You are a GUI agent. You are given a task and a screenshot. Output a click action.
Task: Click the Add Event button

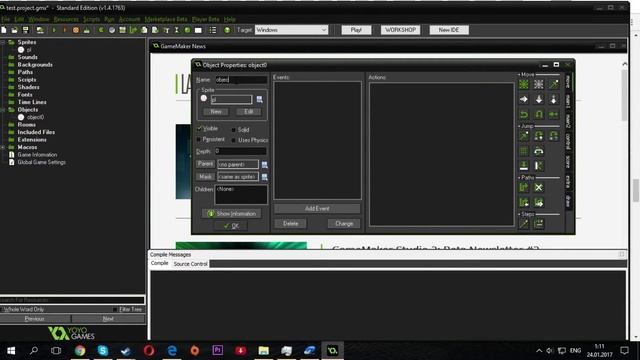click(x=317, y=209)
